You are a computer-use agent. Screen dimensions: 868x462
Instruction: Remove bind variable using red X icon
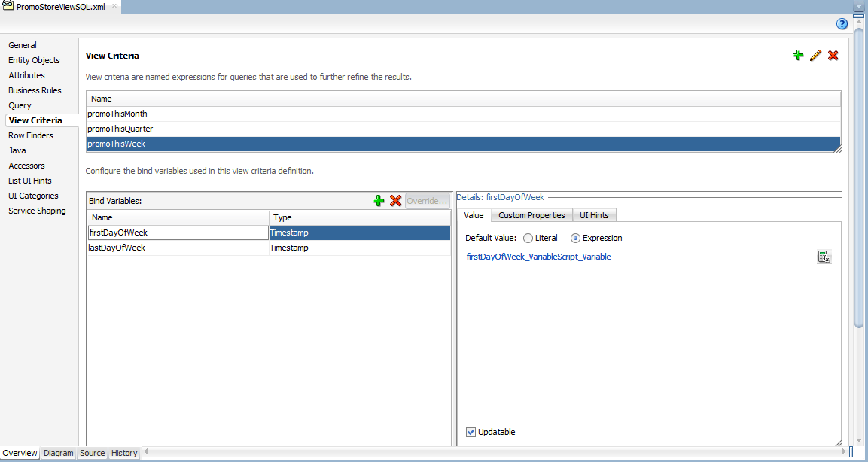(x=395, y=201)
